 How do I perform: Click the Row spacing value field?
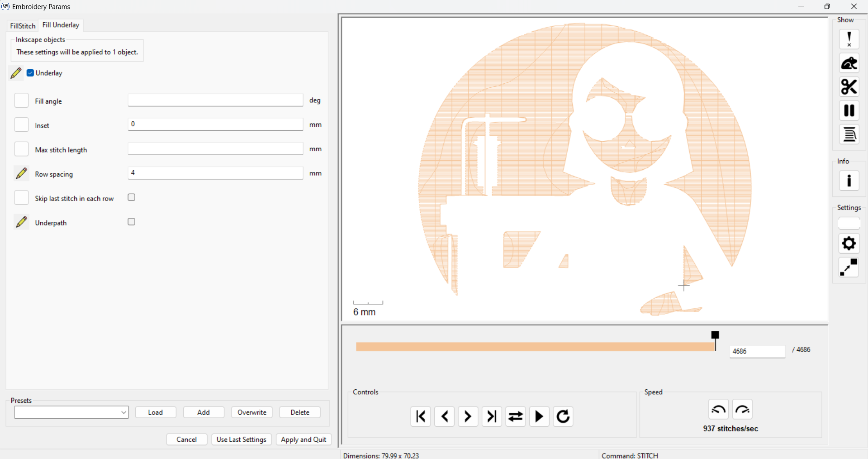215,173
